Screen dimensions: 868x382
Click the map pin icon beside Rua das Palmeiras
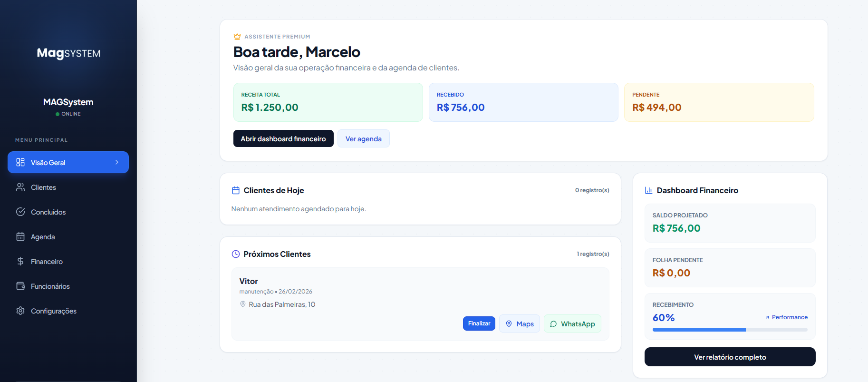243,304
